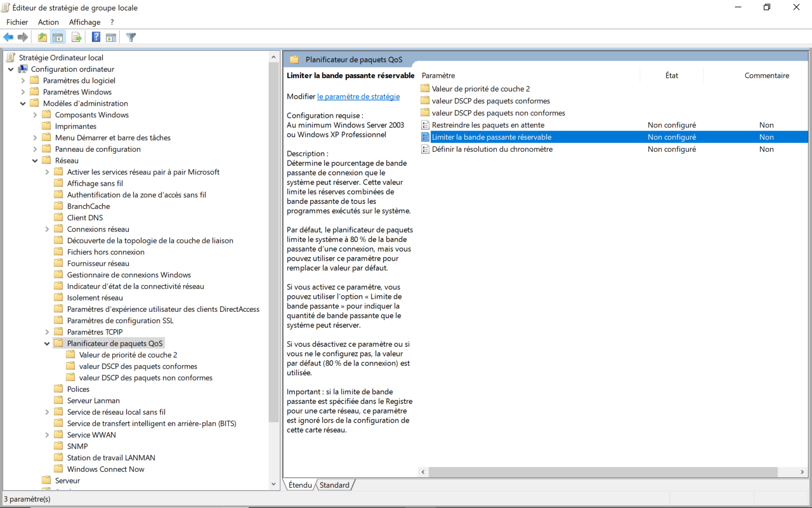Collapse the Planificateur de paquets QoS node
The image size is (812, 508).
47,343
